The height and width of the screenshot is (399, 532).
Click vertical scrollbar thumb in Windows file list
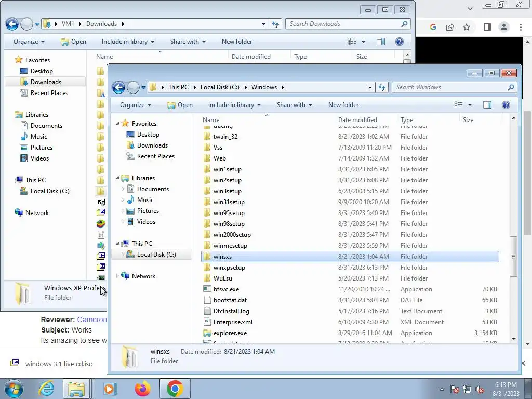pos(513,257)
